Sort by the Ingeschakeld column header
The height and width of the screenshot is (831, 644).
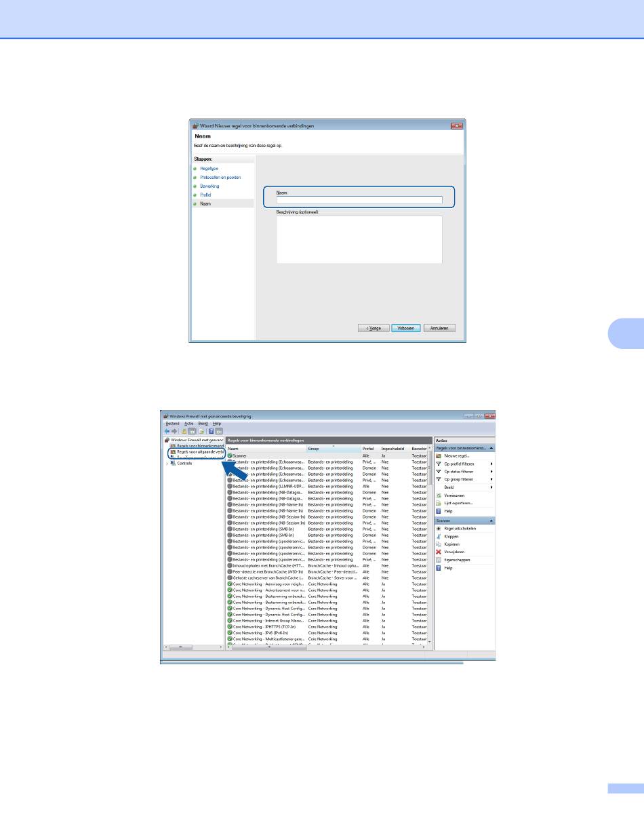pos(395,449)
